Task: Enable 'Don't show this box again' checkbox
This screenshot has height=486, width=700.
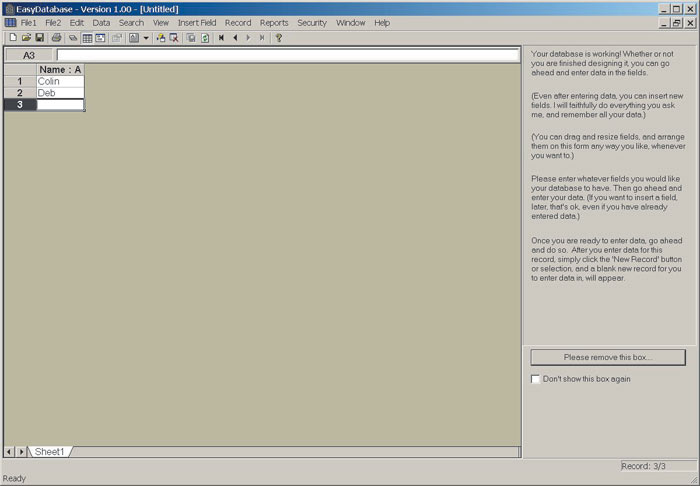Action: tap(536, 379)
